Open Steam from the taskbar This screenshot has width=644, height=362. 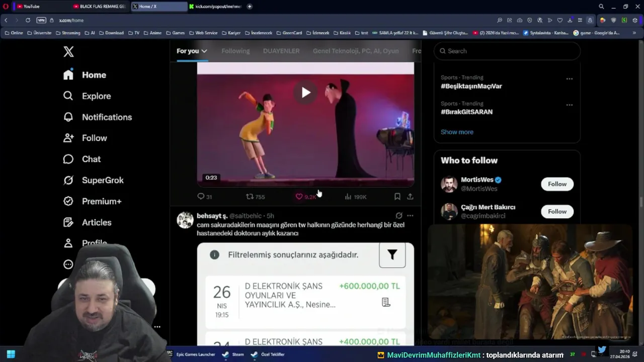(233, 354)
